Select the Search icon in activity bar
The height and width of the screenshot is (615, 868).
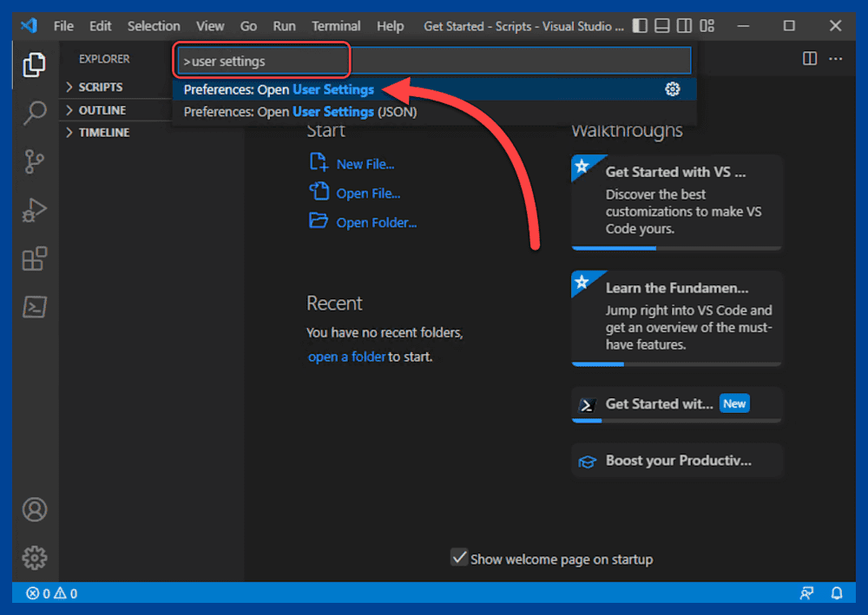[35, 114]
